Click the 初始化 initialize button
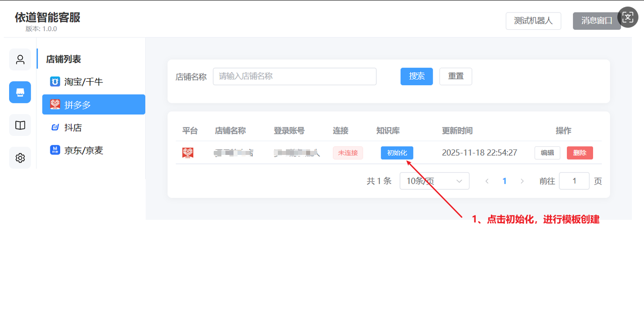Viewport: 644px width, 321px height. pyautogui.click(x=397, y=153)
